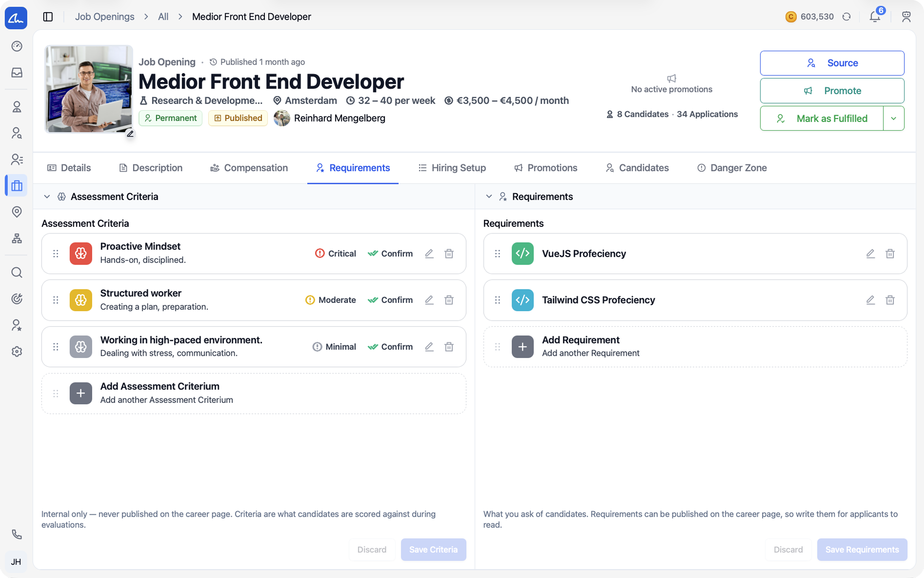Screen dimensions: 924x578
Task: Change the Critical importance level
Action: (335, 254)
